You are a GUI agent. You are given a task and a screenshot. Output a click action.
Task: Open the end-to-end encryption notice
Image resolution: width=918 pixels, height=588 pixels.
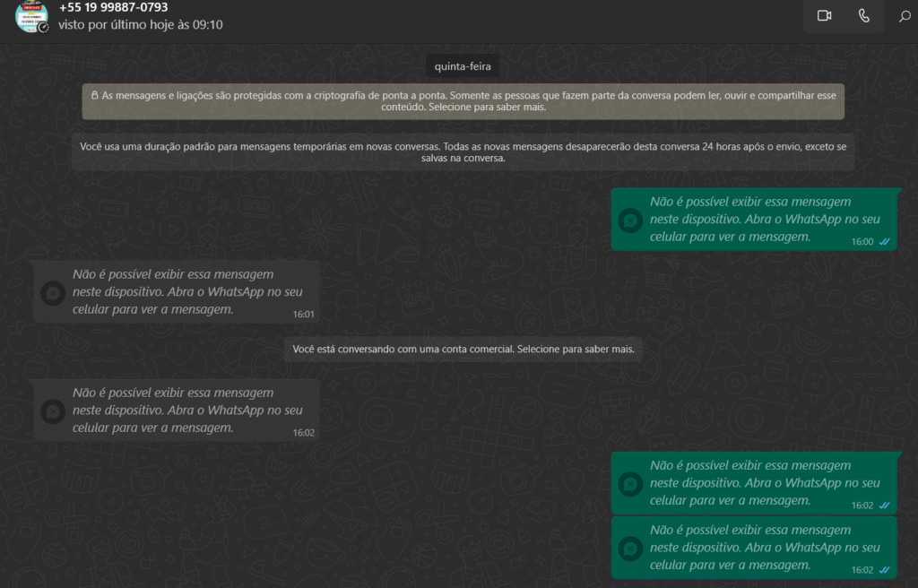(463, 100)
